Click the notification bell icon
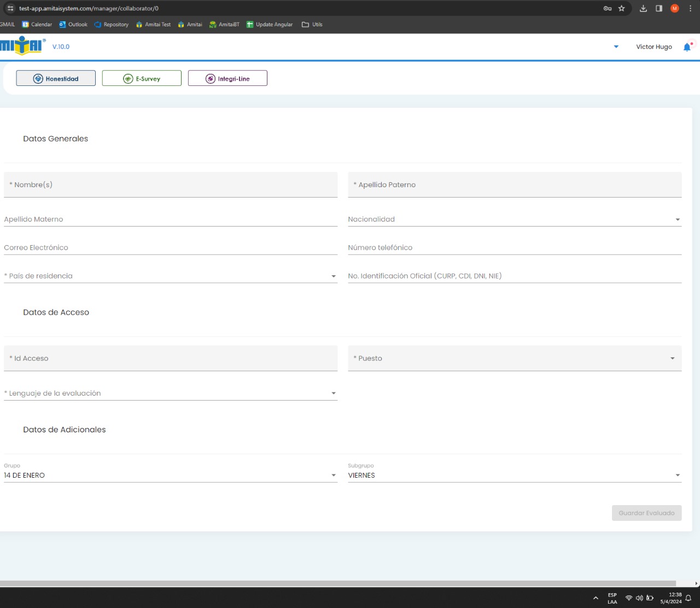Viewport: 700px width, 608px height. [687, 47]
